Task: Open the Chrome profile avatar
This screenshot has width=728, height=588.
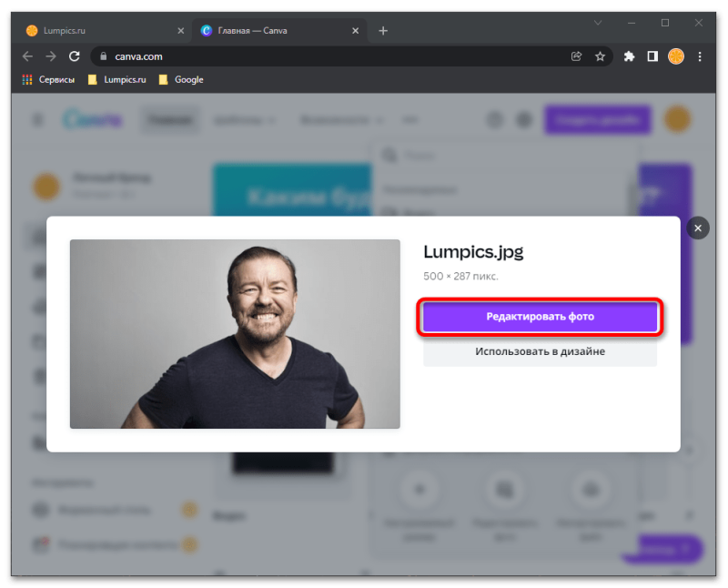Action: pos(676,56)
